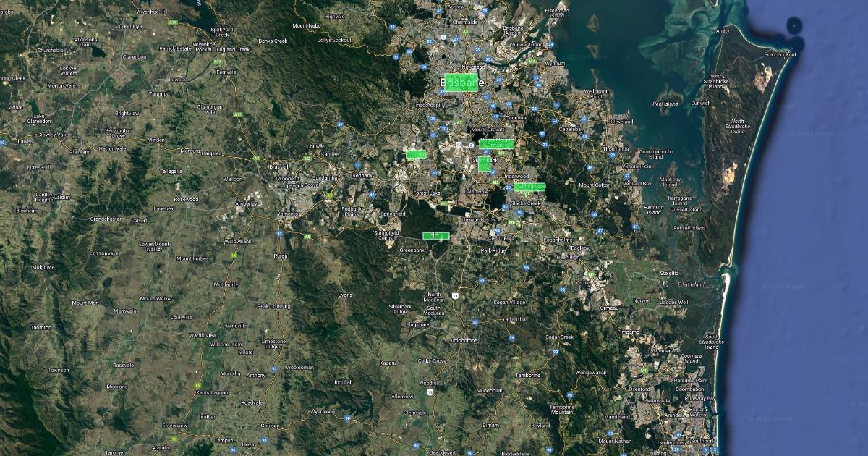
Task: Select the Peel Island label
Action: tap(665, 104)
